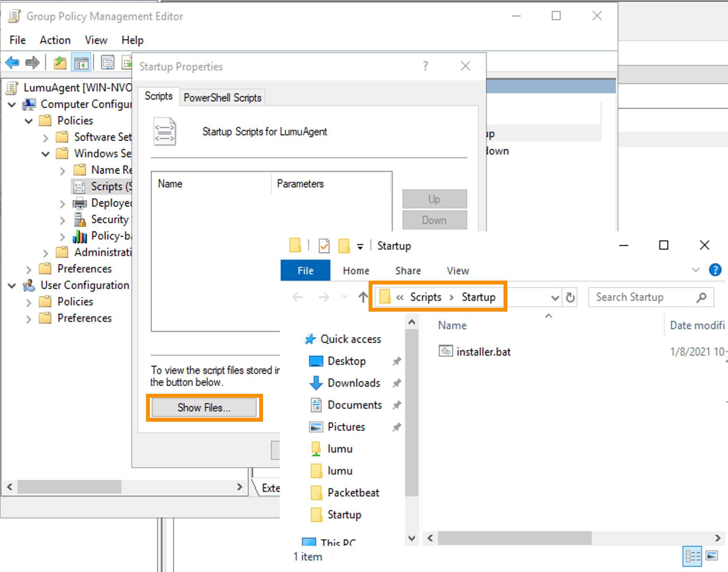Click the Explorer back navigation arrow
This screenshot has width=728, height=572.
(x=298, y=297)
